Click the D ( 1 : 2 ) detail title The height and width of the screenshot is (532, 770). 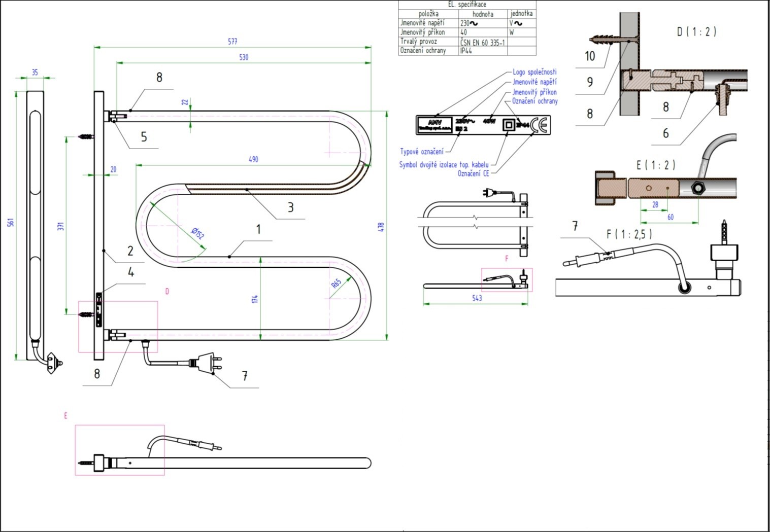(696, 31)
